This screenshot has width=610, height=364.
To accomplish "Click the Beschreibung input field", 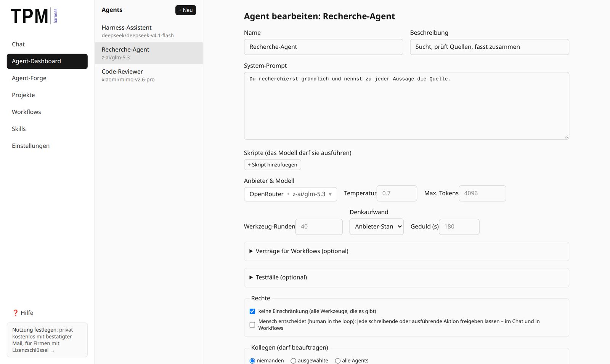I will coord(490,47).
